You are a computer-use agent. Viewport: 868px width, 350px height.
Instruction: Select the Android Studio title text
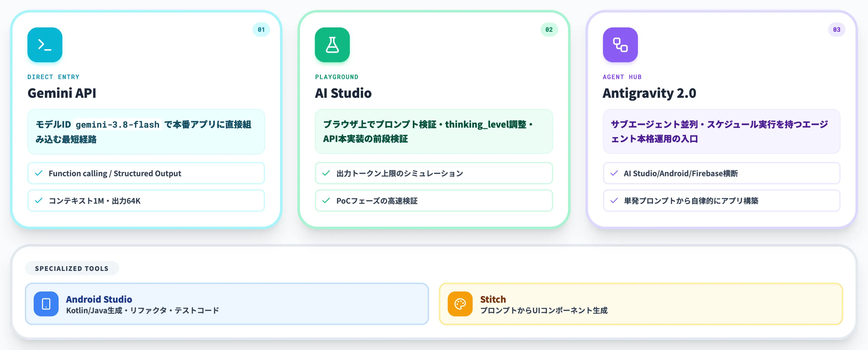click(x=99, y=299)
